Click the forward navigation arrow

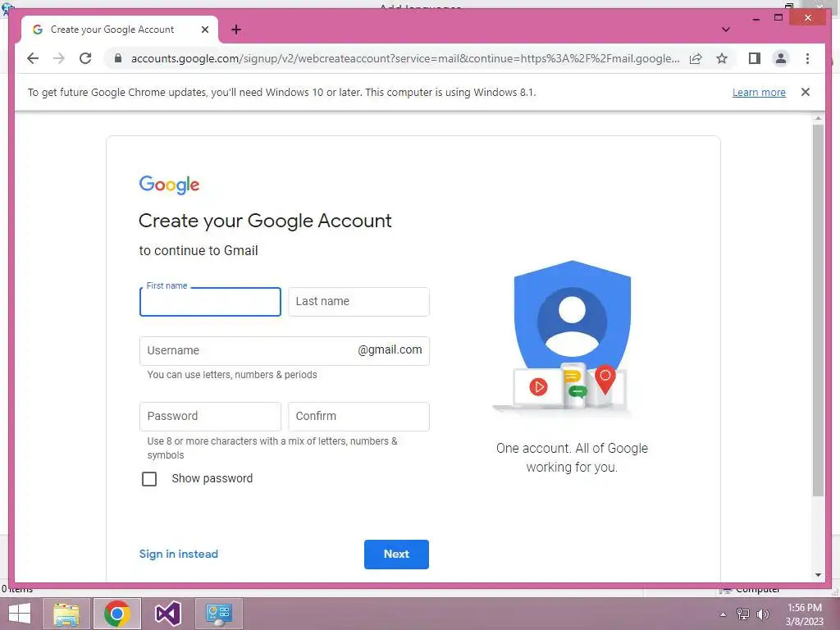tap(59, 58)
